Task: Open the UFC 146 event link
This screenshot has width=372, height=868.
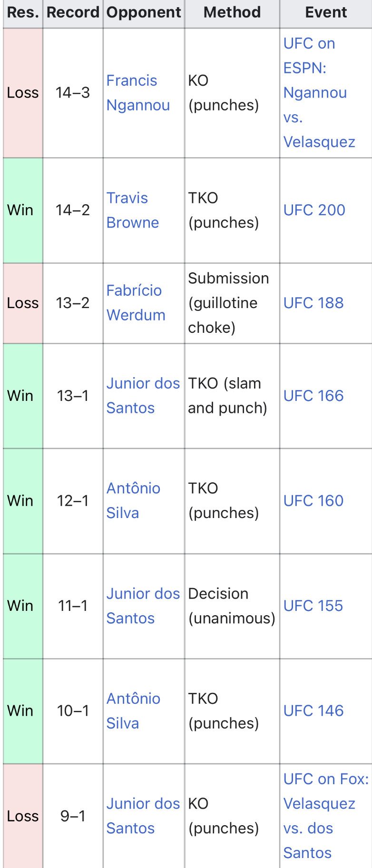Action: tap(313, 711)
